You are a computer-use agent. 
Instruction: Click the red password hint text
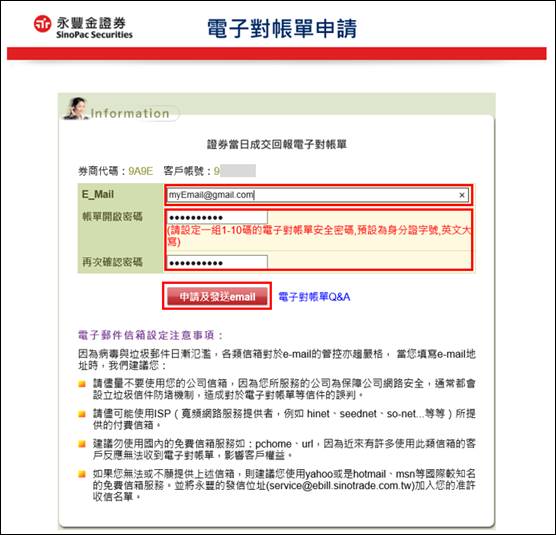319,236
